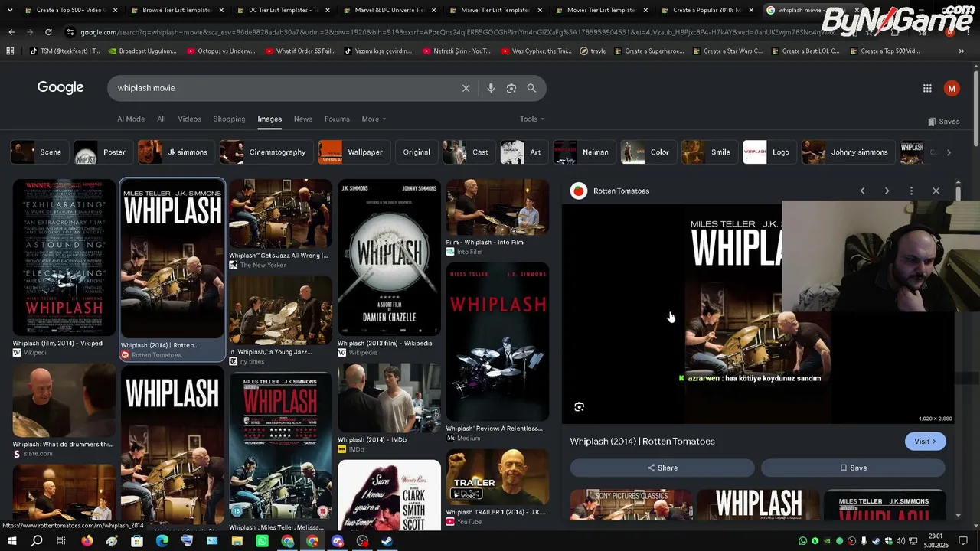This screenshot has width=980, height=551.
Task: Open the 'Film - Whiplash - Into Film' thumbnail
Action: coord(498,207)
